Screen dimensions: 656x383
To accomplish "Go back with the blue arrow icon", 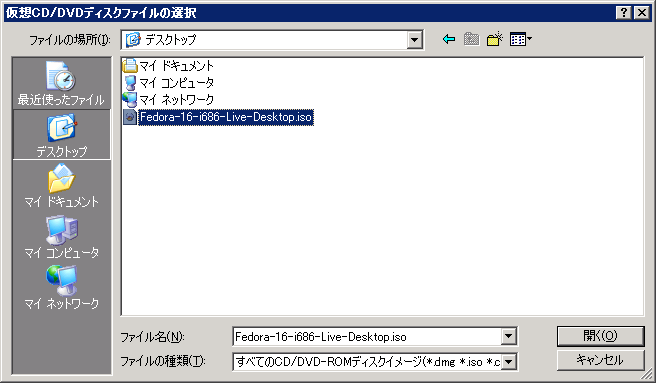I will click(x=449, y=39).
